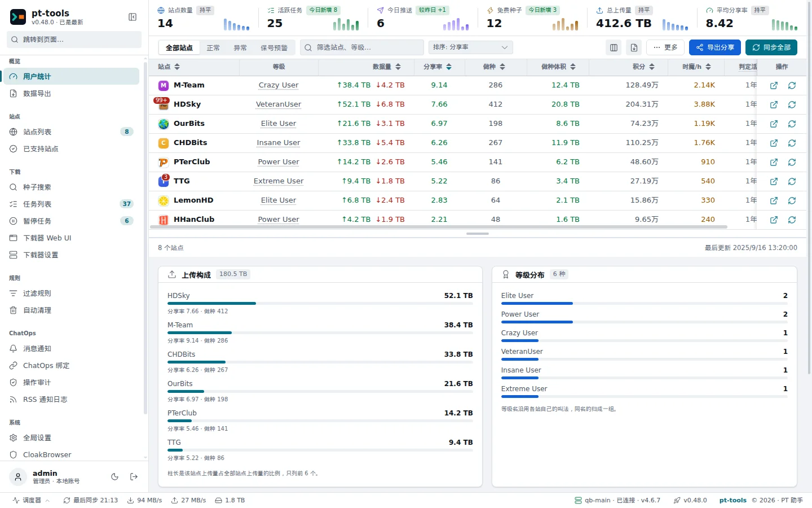Open the 更多 more options menu
The height and width of the screenshot is (508, 812).
click(x=665, y=47)
